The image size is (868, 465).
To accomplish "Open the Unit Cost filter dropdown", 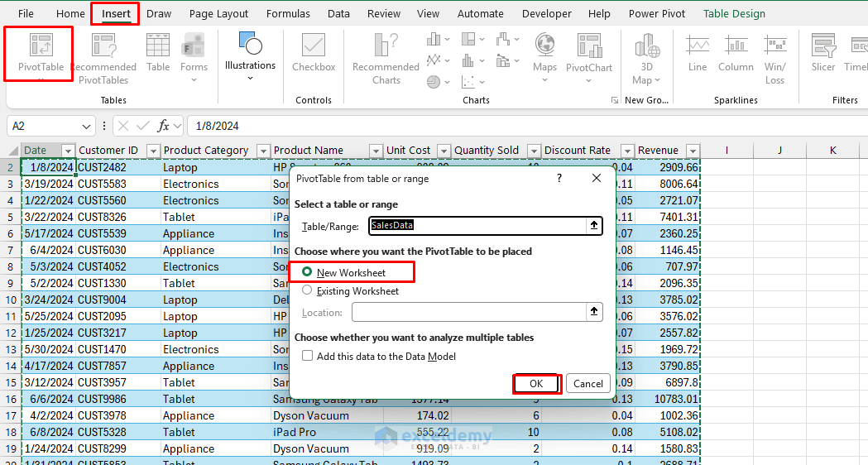I will click(444, 151).
